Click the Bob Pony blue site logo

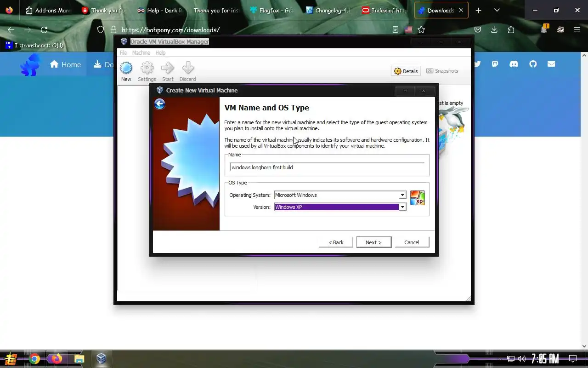tap(30, 64)
